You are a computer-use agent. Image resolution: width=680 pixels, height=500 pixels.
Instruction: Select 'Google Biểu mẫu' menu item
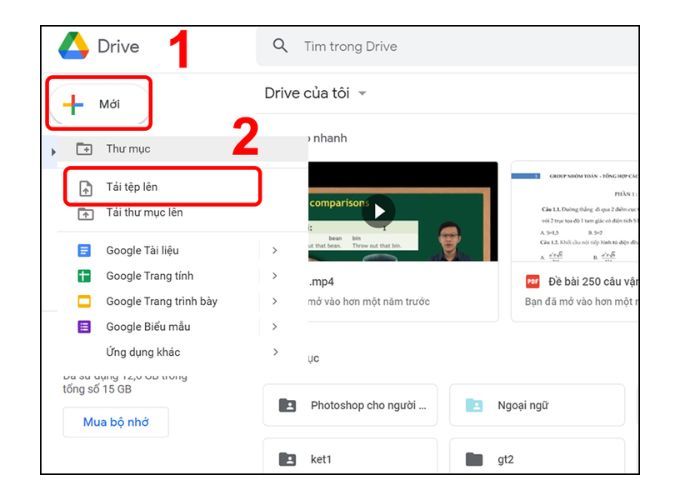pos(182,327)
